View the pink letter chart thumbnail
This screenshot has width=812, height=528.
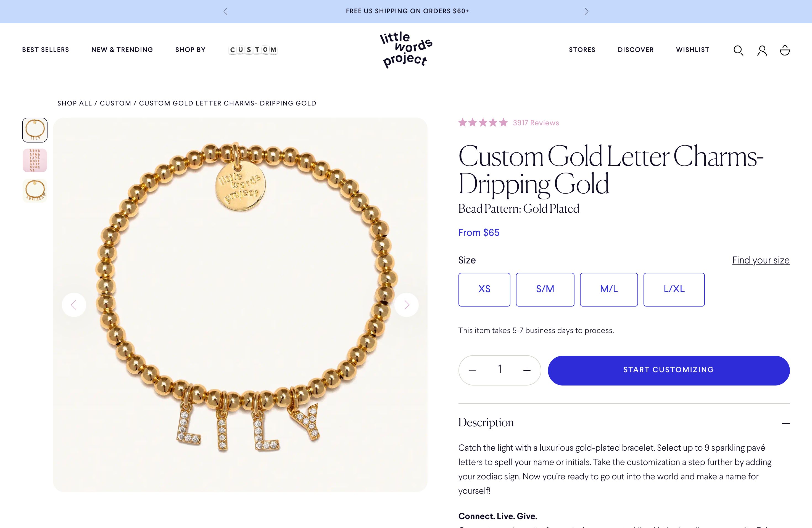pos(35,160)
